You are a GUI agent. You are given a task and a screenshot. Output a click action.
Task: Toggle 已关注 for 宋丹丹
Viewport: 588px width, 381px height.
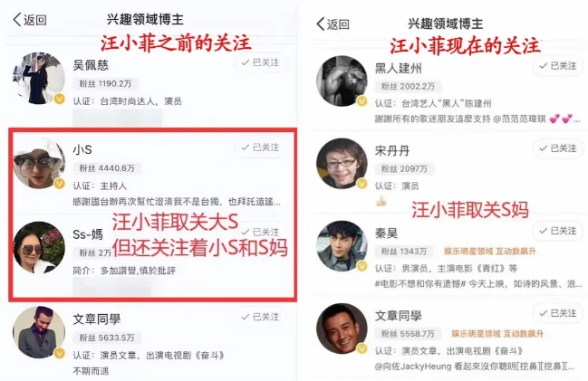point(558,148)
